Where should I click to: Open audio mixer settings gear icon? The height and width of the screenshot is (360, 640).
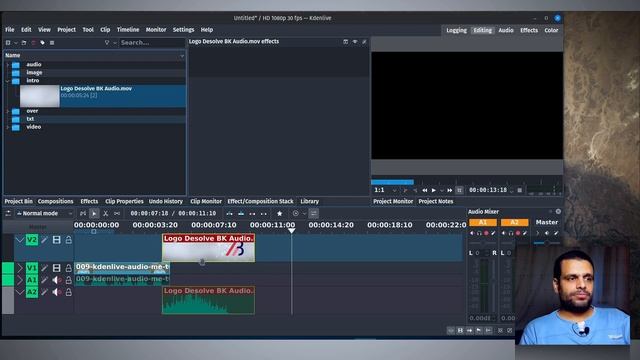pyautogui.click(x=558, y=211)
